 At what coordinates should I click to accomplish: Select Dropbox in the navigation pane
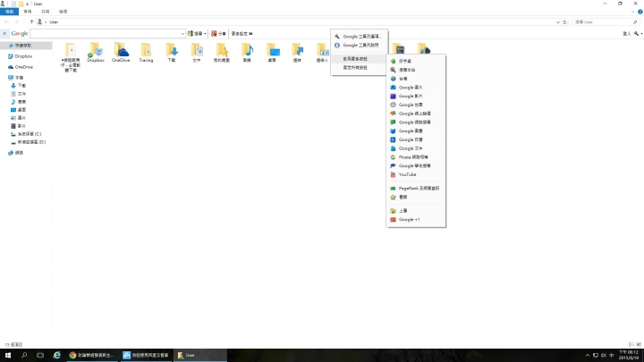pyautogui.click(x=23, y=56)
